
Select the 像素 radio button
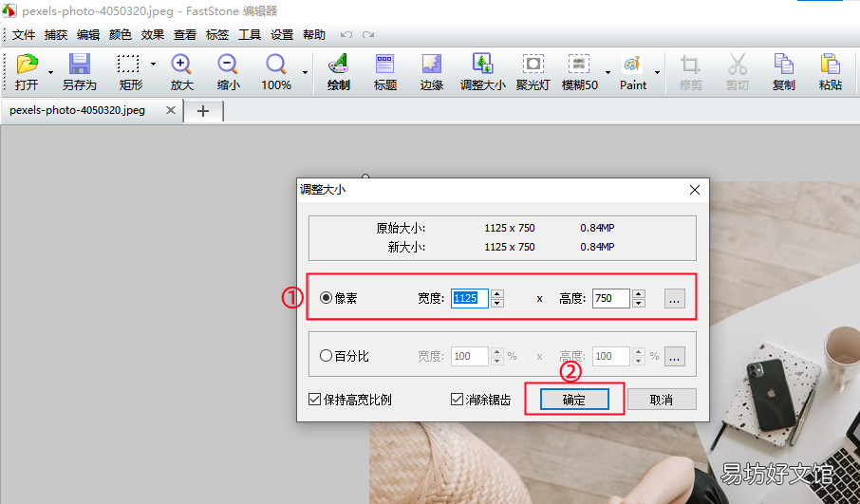coord(326,298)
